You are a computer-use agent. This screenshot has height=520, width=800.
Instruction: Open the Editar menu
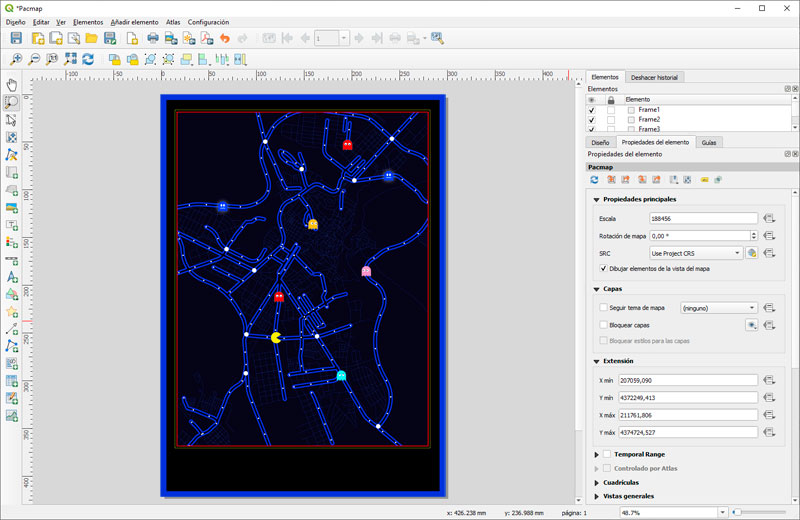(x=41, y=22)
